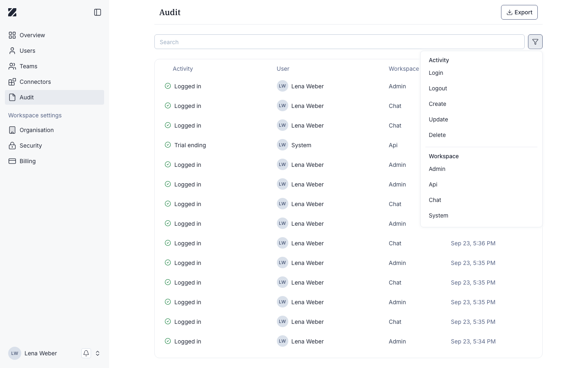Image resolution: width=588 pixels, height=368 pixels.
Task: Click the app logo icon
Action: click(12, 12)
